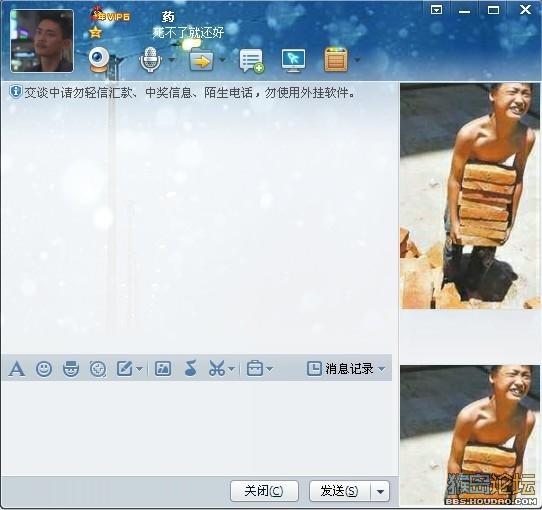This screenshot has width=542, height=510.
Task: Maximize the chat window
Action: pos(493,10)
